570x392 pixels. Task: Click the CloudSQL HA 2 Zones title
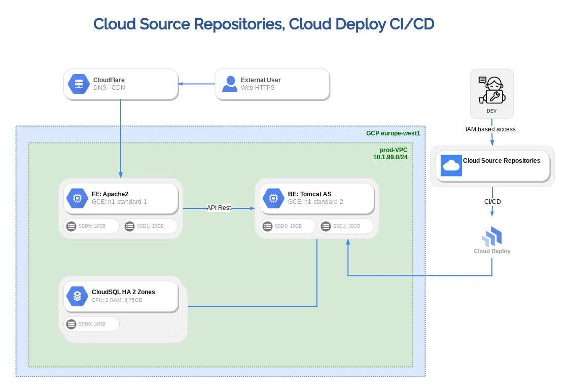tap(123, 292)
